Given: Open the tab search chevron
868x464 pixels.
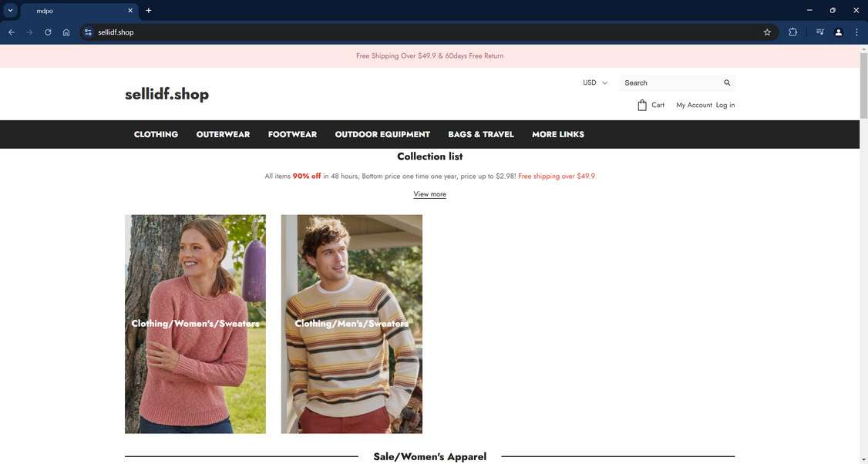Looking at the screenshot, I should 9,10.
